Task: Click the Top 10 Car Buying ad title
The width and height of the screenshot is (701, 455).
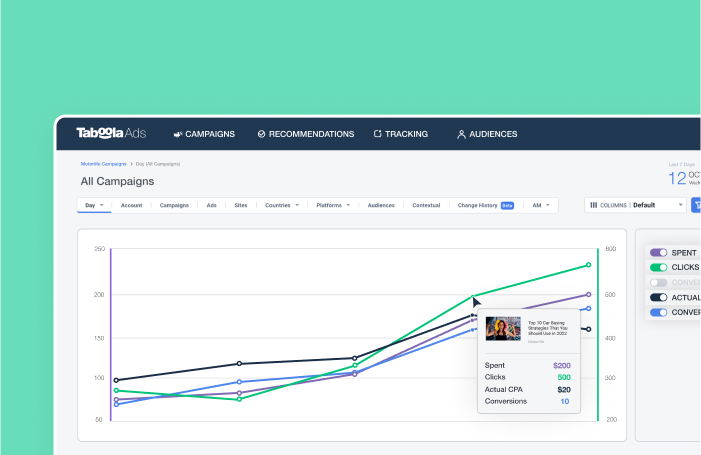Action: point(548,328)
